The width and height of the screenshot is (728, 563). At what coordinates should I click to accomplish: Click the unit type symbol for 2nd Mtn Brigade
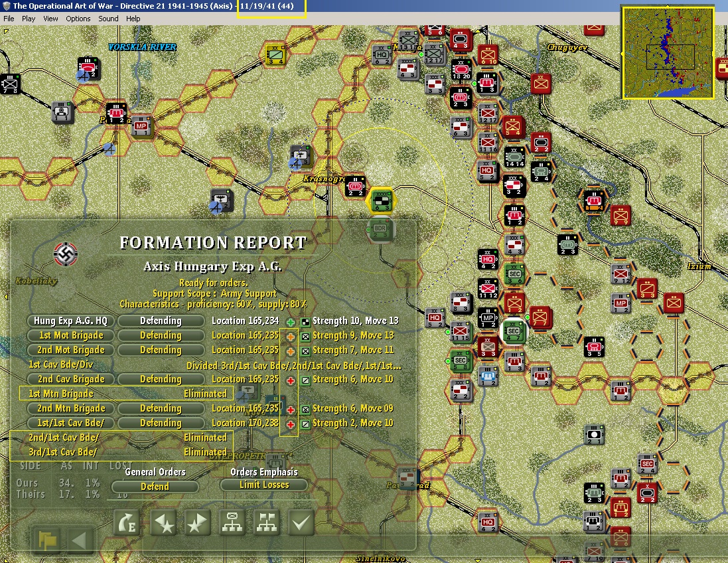click(305, 410)
